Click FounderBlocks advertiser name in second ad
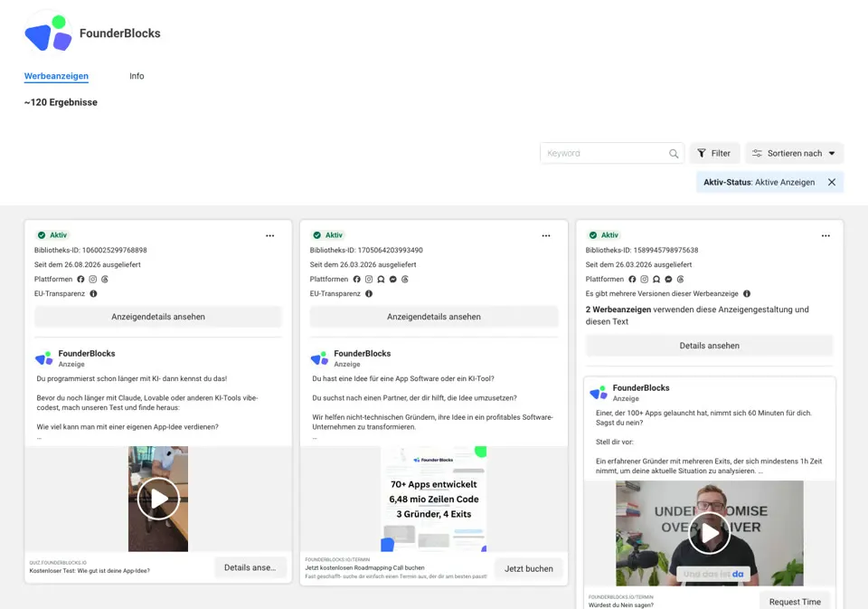The image size is (868, 609). (x=363, y=354)
